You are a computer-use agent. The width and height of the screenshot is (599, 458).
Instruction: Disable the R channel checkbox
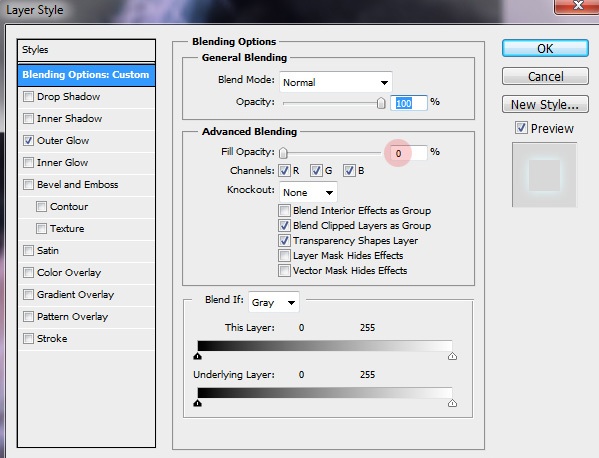tap(284, 170)
